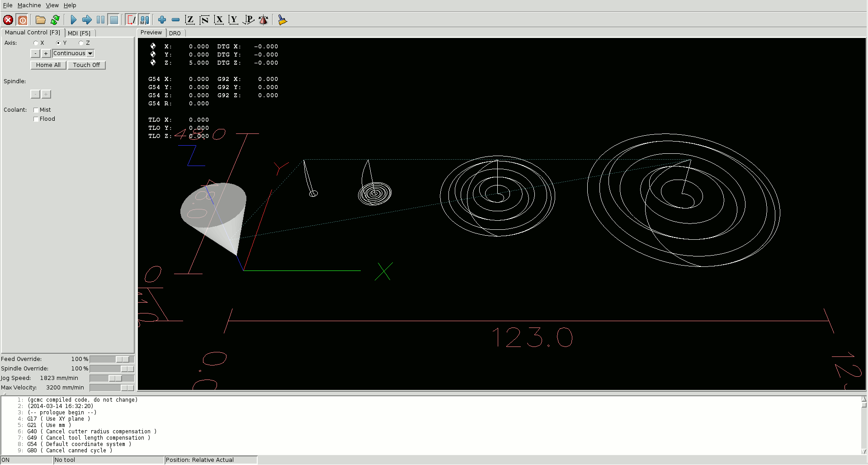Click the Touch Off button
Viewport: 868px width, 465px height.
(86, 65)
